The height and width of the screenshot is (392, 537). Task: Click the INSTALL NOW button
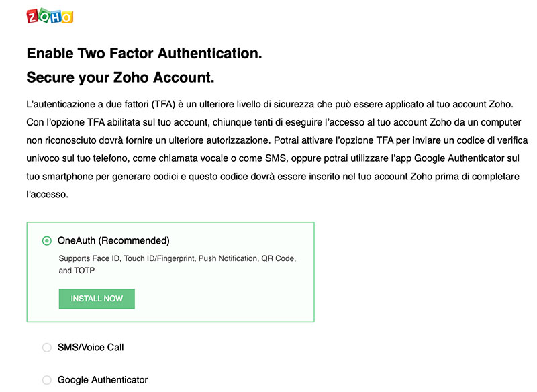(97, 299)
